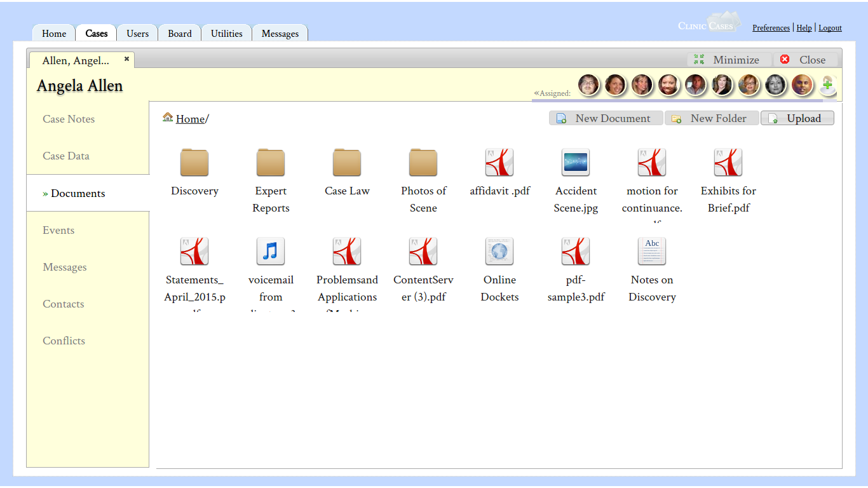
Task: Open the voicemail audio file icon
Action: coord(271,252)
